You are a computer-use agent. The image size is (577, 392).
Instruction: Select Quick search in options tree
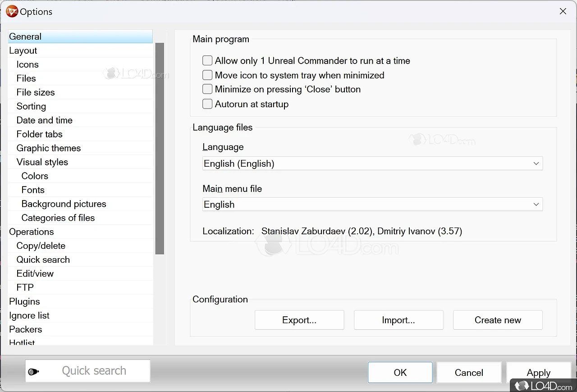[x=80, y=260]
